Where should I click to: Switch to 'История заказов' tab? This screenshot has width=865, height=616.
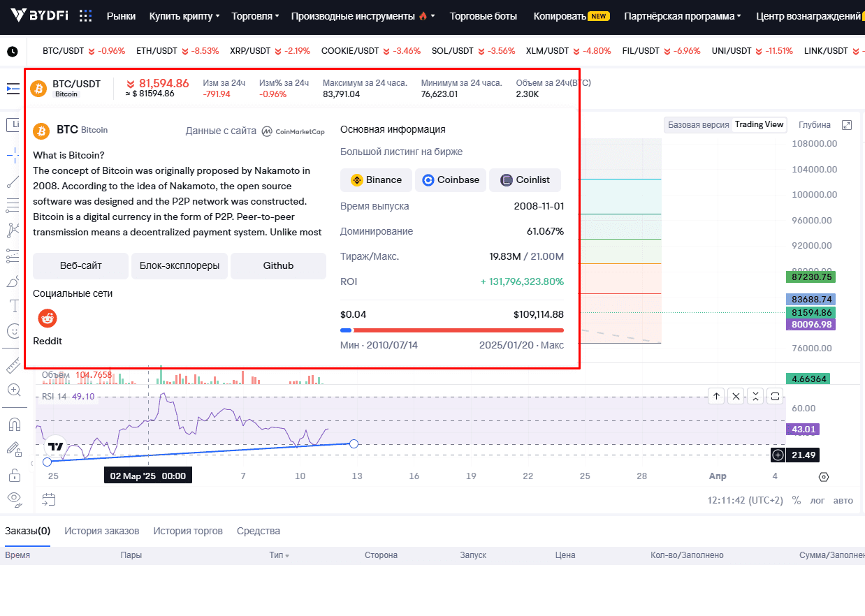pyautogui.click(x=102, y=531)
